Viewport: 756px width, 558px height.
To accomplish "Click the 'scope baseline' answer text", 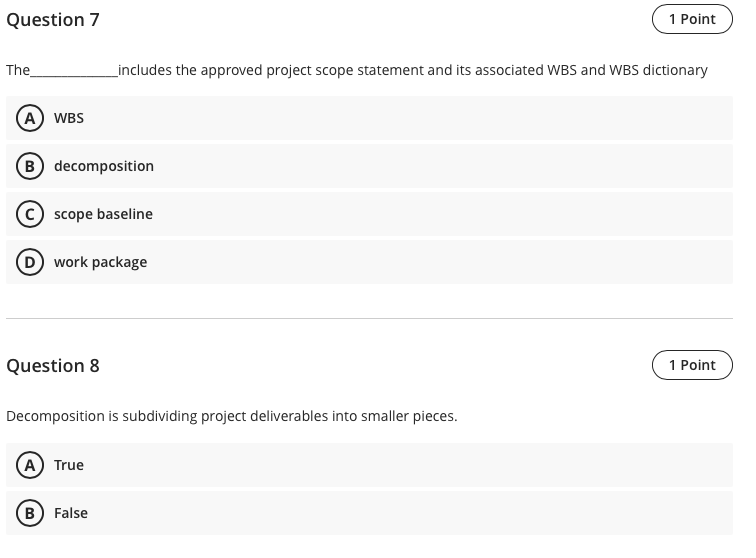I will coord(103,214).
